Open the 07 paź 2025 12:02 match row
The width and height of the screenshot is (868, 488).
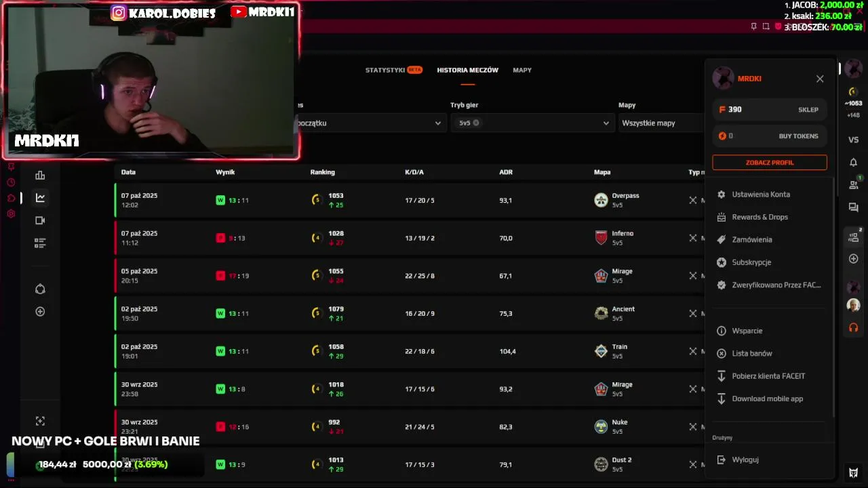(410, 200)
